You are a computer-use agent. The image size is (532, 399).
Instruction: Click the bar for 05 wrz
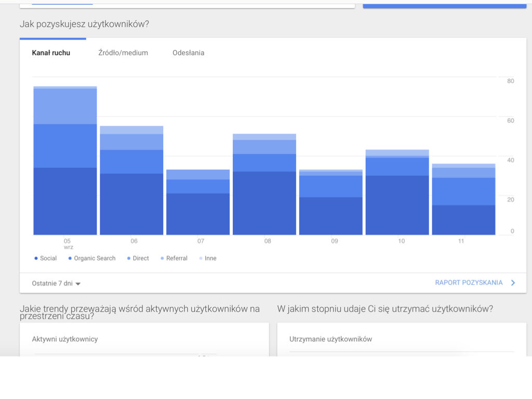[x=65, y=161]
